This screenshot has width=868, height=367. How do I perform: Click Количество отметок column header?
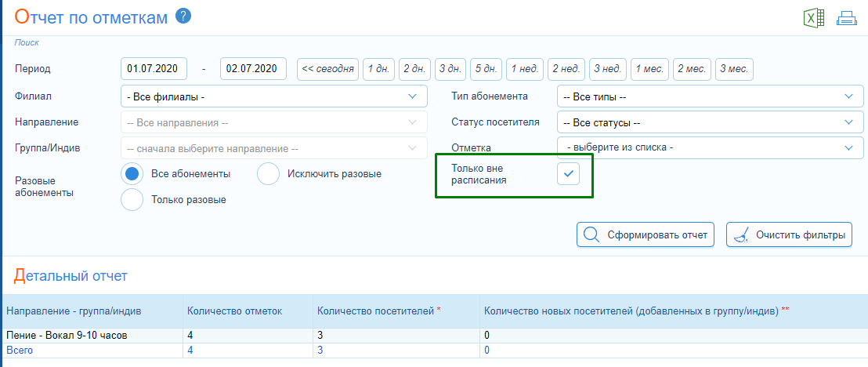pyautogui.click(x=235, y=311)
